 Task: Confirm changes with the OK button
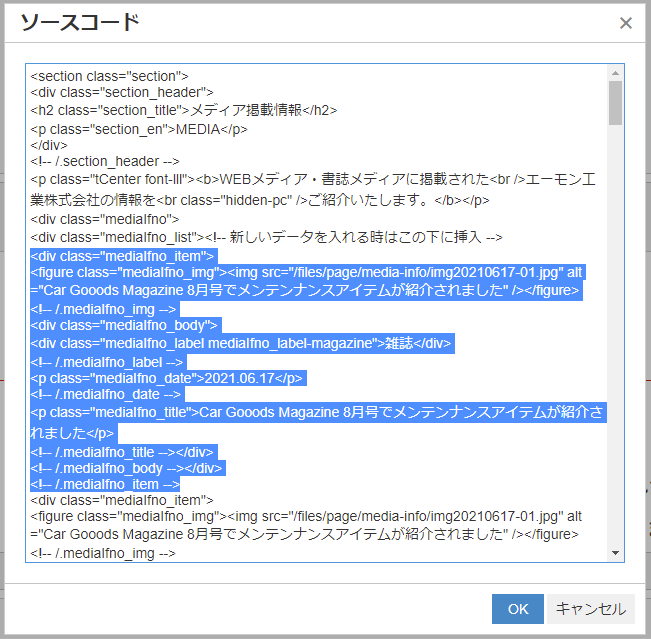pyautogui.click(x=517, y=609)
